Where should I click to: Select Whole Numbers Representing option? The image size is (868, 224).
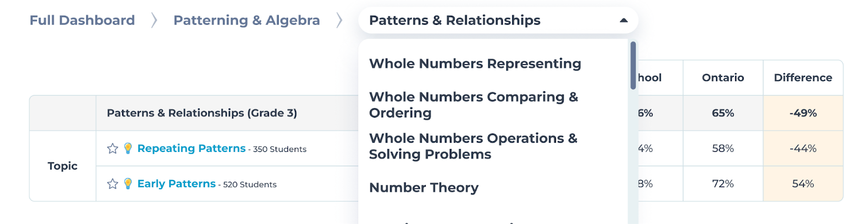coord(475,64)
